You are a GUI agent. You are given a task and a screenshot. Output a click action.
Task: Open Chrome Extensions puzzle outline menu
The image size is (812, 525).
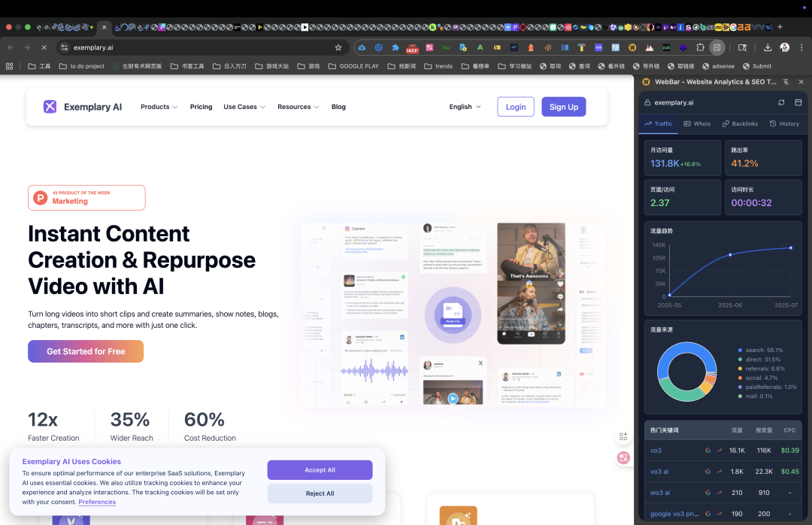pos(700,47)
